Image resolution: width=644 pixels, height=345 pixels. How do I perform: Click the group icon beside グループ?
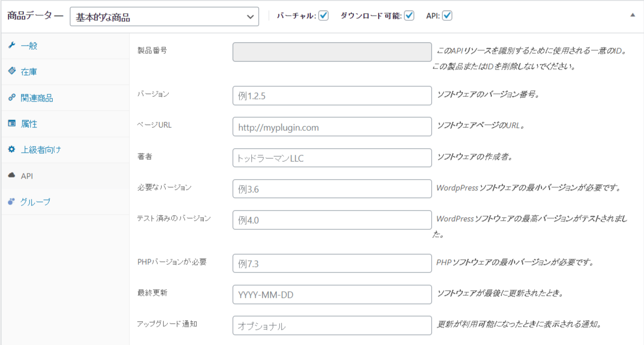click(12, 202)
